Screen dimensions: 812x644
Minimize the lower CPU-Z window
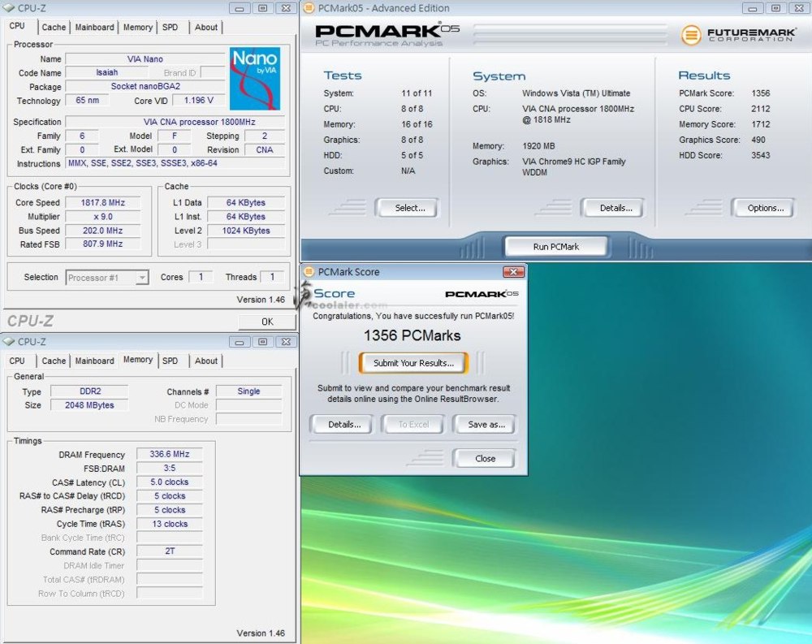(x=240, y=342)
